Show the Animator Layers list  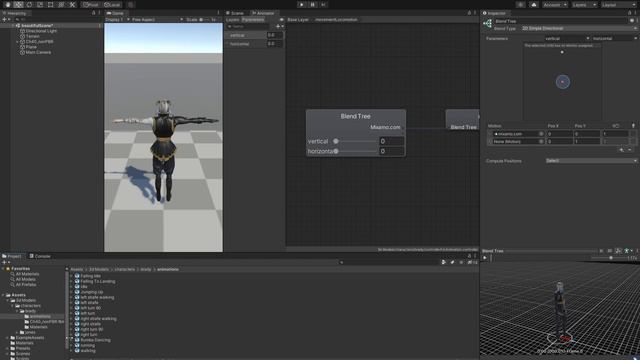pyautogui.click(x=232, y=20)
